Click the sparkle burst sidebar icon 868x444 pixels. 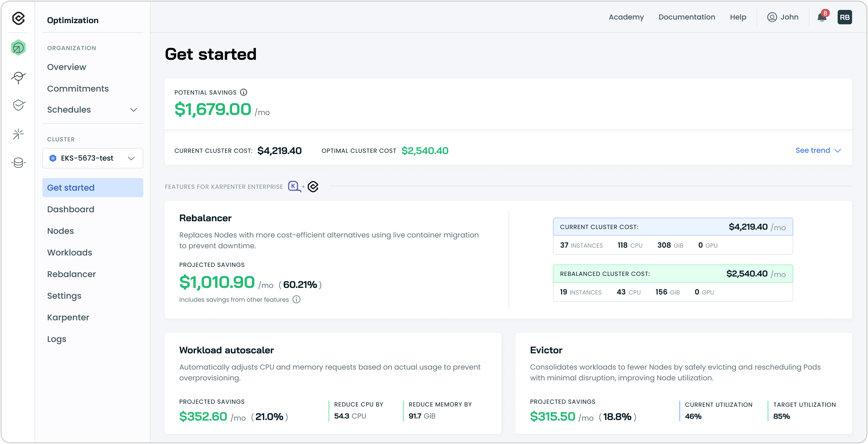(x=18, y=134)
